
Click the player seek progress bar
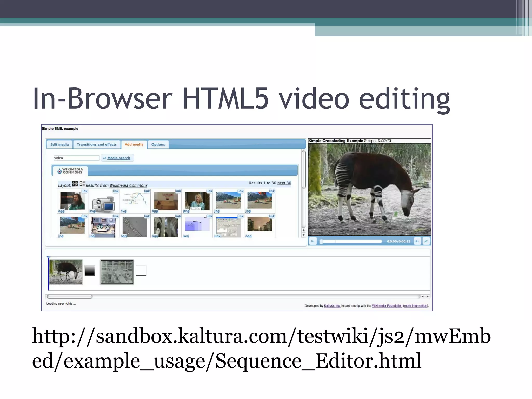[x=351, y=241]
